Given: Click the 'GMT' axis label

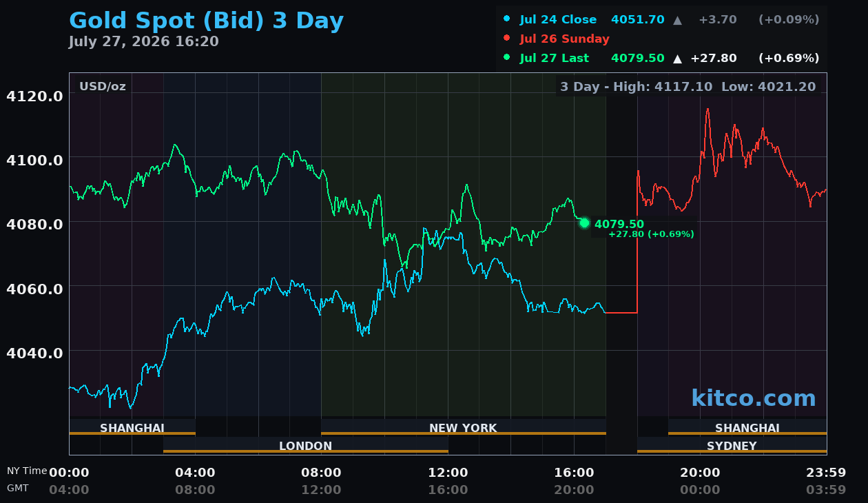Looking at the screenshot, I should (x=18, y=488).
